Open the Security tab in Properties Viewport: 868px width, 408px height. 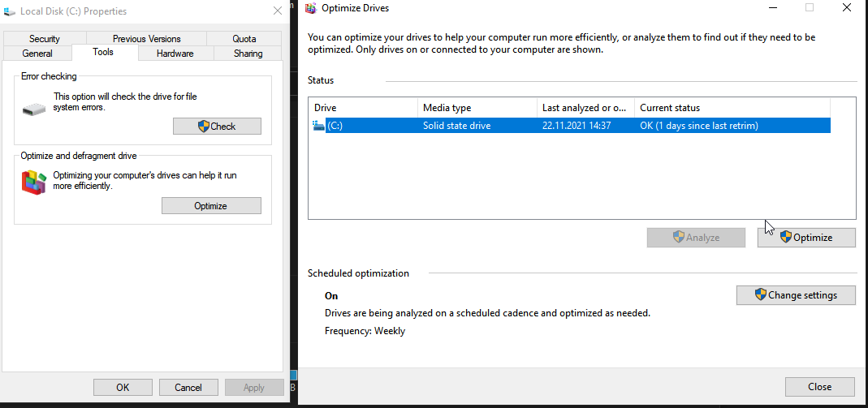(x=45, y=39)
